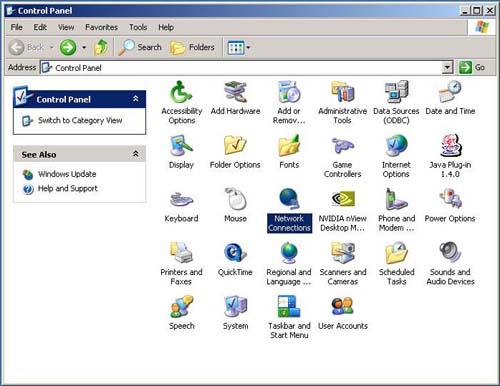
Task: Open the Display applet
Action: pos(181,152)
